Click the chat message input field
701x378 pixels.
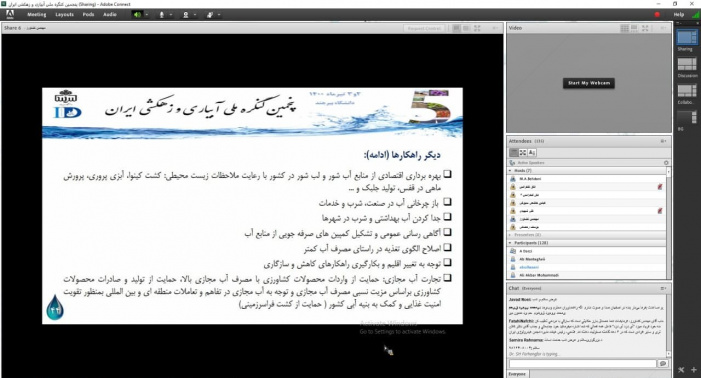coord(582,364)
